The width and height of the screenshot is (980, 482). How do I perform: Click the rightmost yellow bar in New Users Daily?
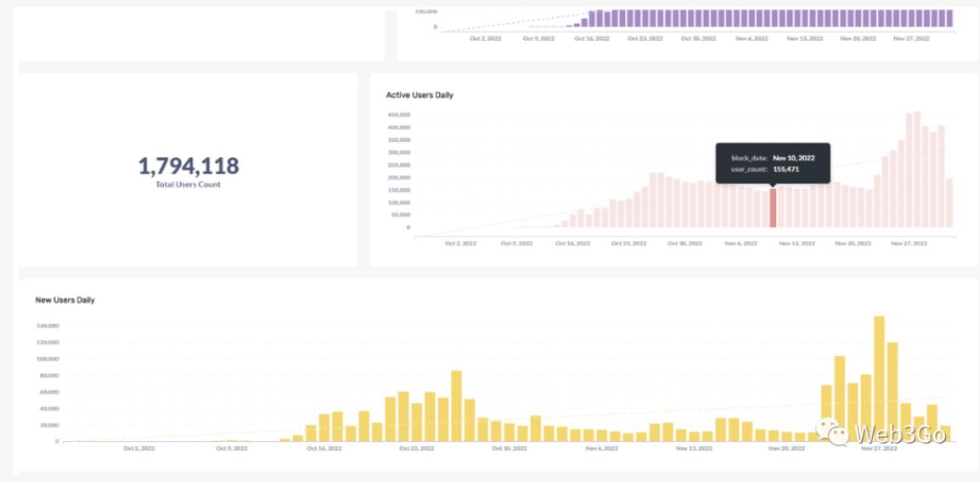pyautogui.click(x=945, y=434)
